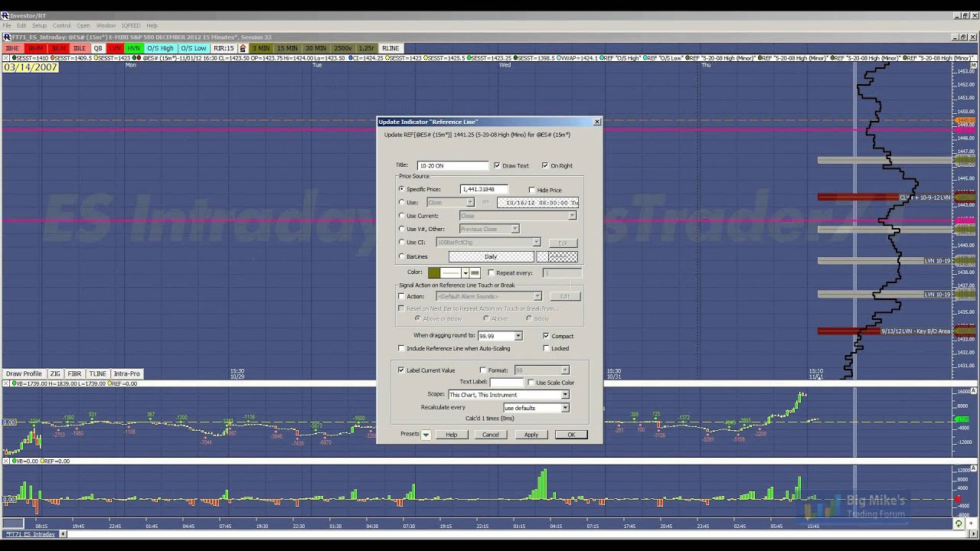Open the Window menu
The height and width of the screenshot is (551, 980).
point(106,26)
